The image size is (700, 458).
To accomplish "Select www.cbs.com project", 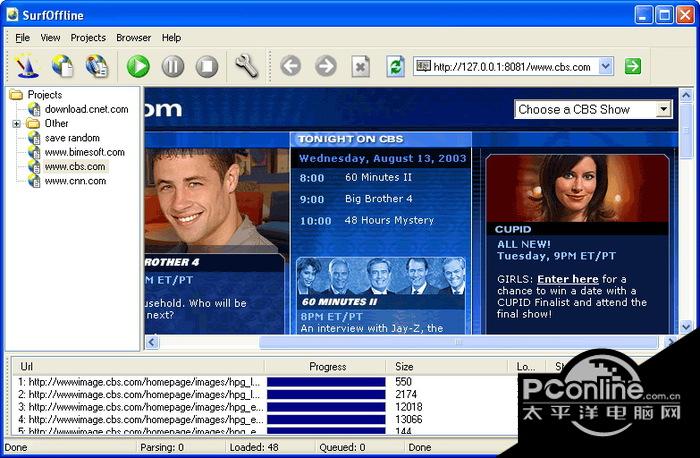I will pos(75,167).
